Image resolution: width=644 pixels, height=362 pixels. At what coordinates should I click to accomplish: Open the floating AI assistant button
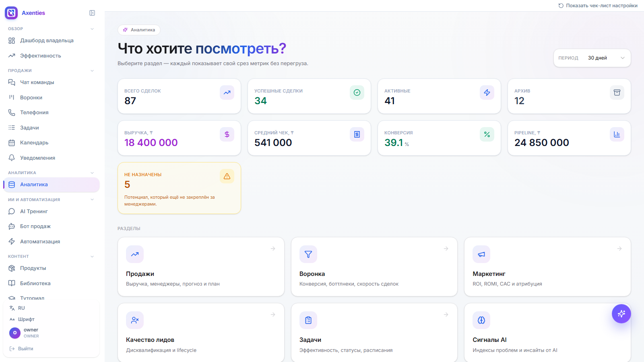621,314
